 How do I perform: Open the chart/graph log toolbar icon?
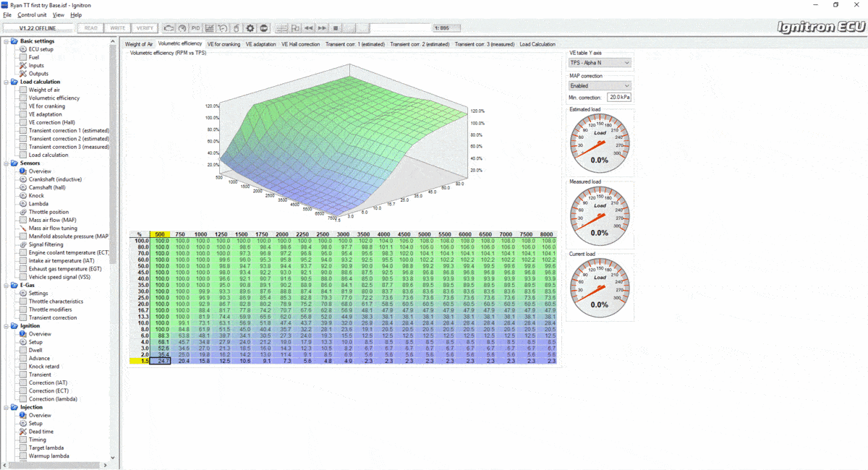209,28
